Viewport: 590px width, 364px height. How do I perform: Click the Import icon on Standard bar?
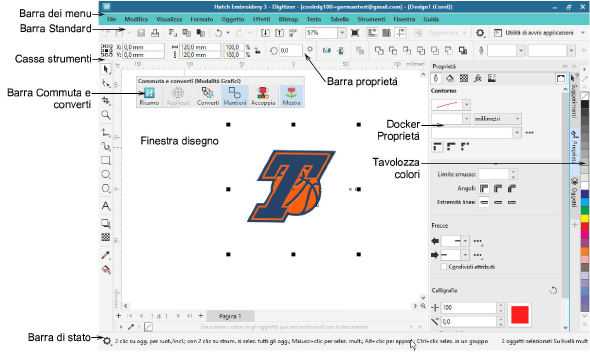pos(265,33)
